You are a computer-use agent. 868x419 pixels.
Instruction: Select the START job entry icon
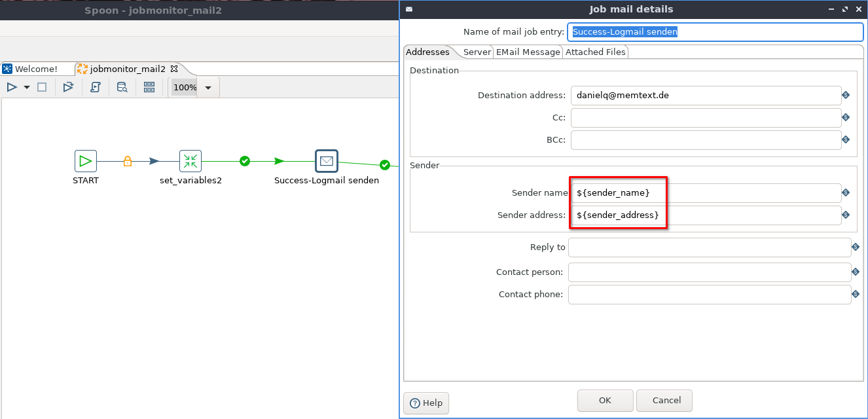tap(85, 161)
